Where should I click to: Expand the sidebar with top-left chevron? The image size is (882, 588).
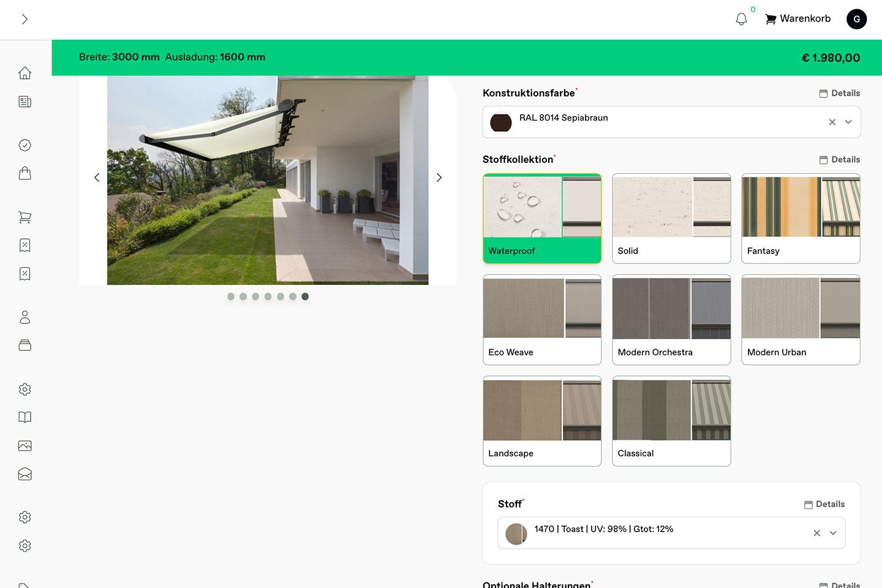pos(24,19)
